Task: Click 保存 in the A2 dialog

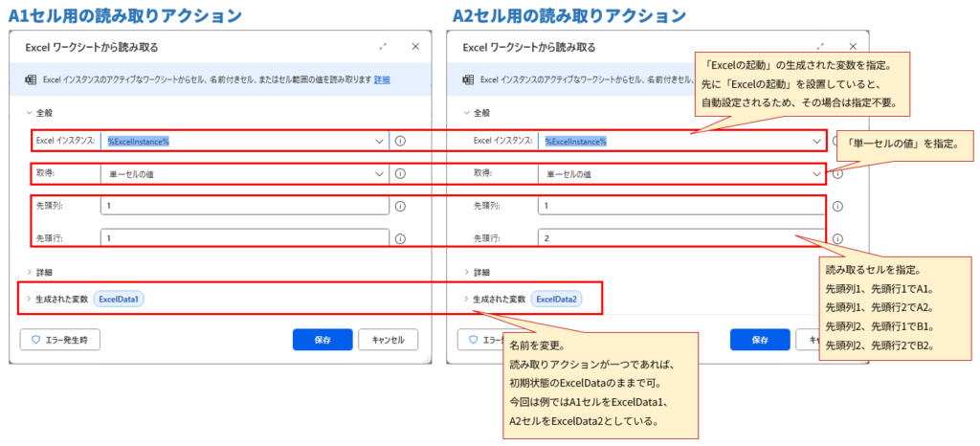Action: (x=760, y=340)
